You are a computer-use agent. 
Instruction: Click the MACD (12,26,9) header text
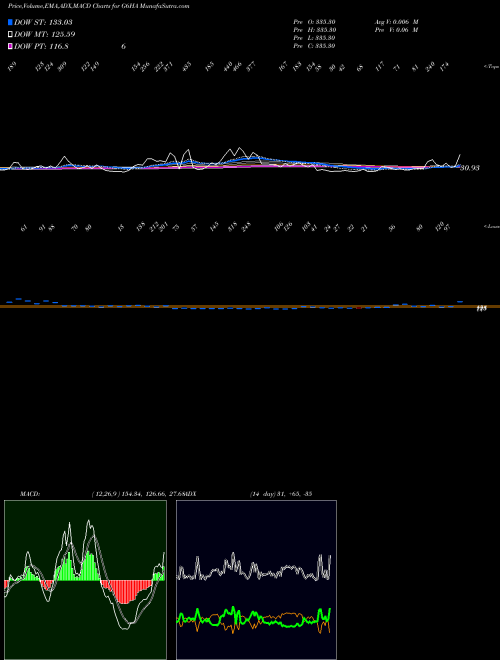(105, 493)
